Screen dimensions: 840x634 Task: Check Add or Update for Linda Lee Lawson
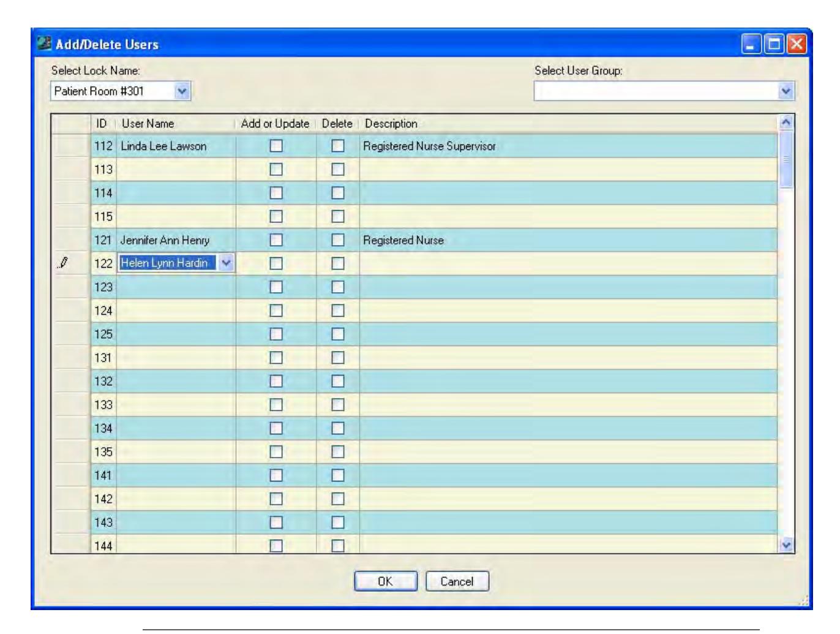pos(276,146)
